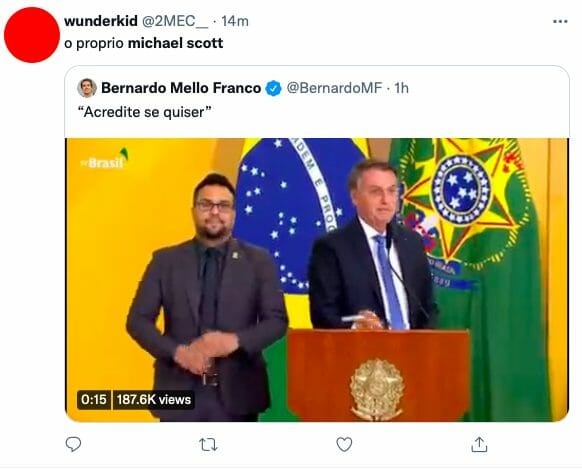Open Bernardo Mello Franco's small avatar

pyautogui.click(x=87, y=88)
